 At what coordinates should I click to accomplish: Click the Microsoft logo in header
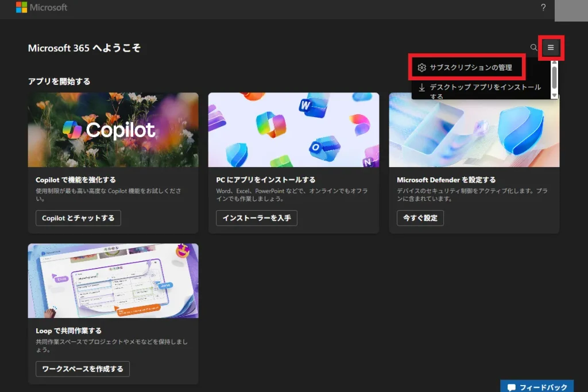pos(41,7)
